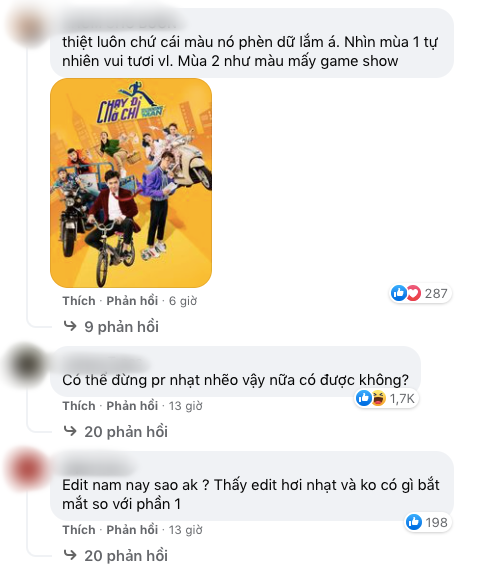Image resolution: width=493 pixels, height=570 pixels.
Task: Reply to the pr nhạt nhẽo comment
Action: coord(132,406)
